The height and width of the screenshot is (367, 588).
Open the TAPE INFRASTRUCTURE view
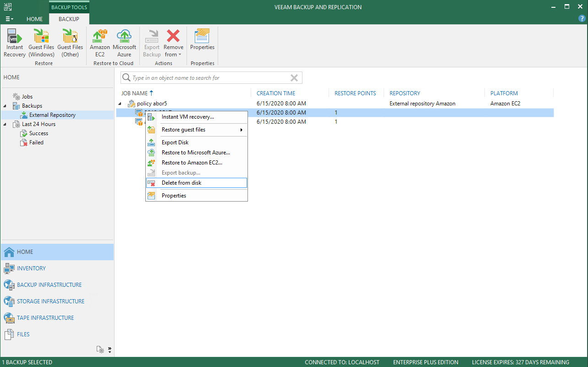click(57, 318)
